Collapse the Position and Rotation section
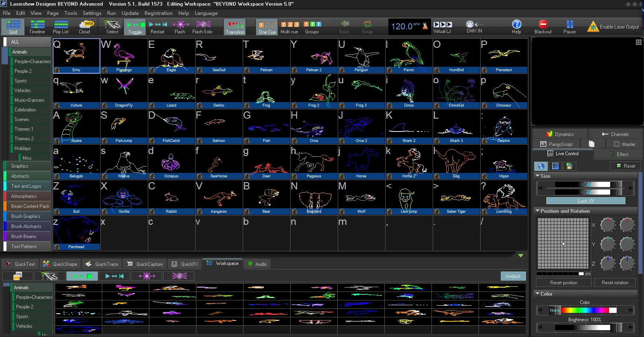Screen dimensions: 644x337 (x=538, y=211)
